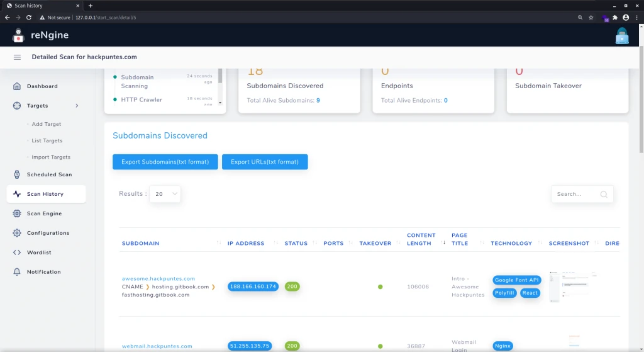Open browser extensions puzzle icon

(615, 17)
